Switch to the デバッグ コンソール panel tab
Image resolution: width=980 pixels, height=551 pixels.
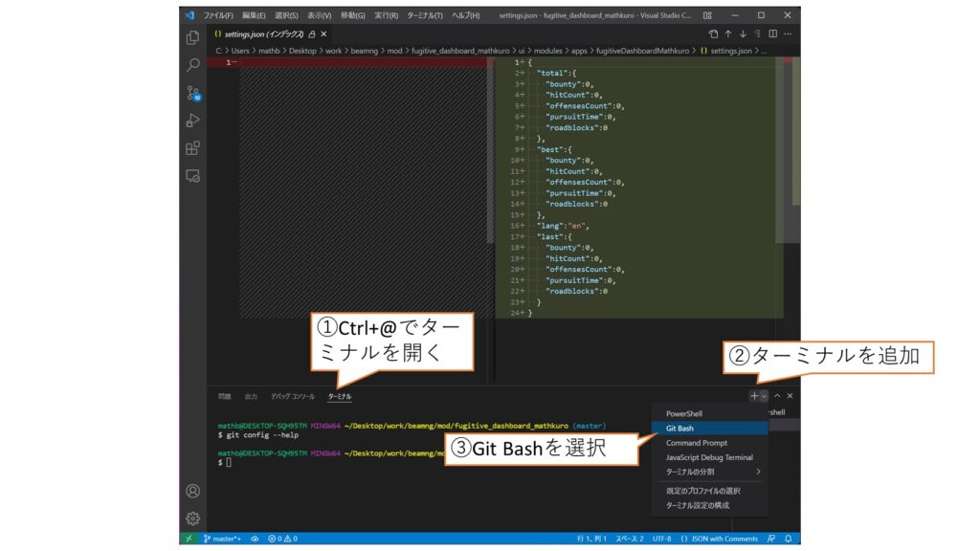pyautogui.click(x=293, y=397)
